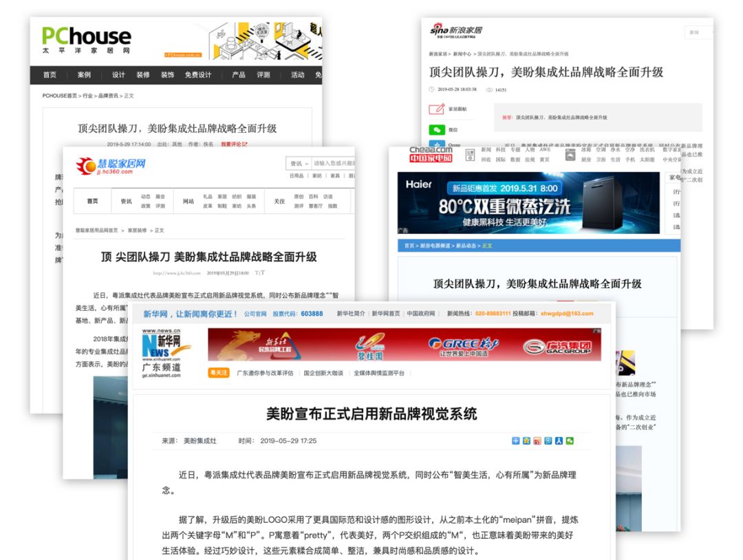This screenshot has height=560, width=743.
Task: Open 评测 in PChouse navigation bar
Action: (x=263, y=75)
